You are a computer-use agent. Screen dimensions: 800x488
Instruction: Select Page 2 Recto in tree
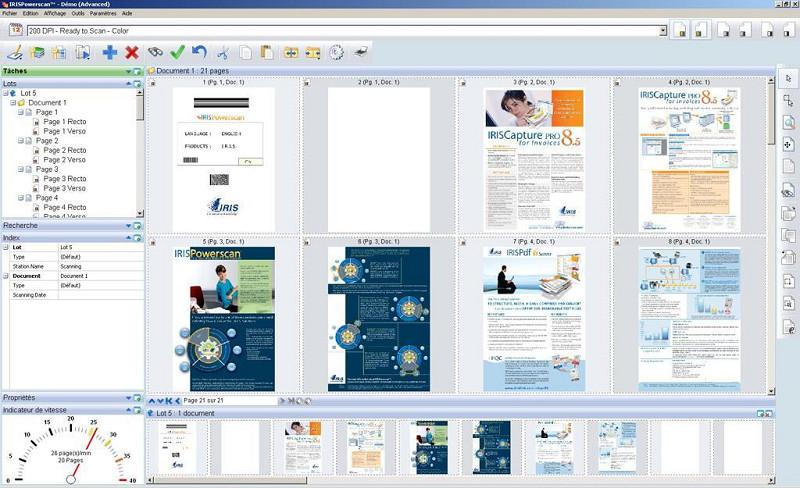pyautogui.click(x=64, y=150)
